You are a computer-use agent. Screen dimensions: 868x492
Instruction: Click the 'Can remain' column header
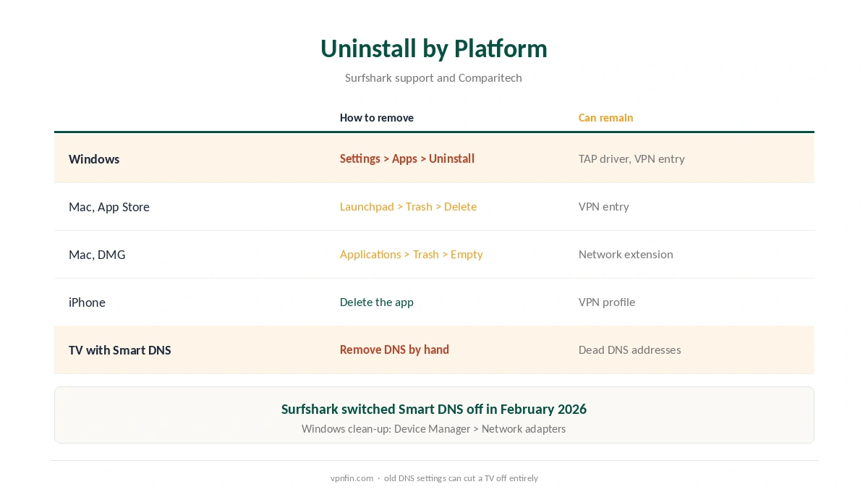click(605, 117)
